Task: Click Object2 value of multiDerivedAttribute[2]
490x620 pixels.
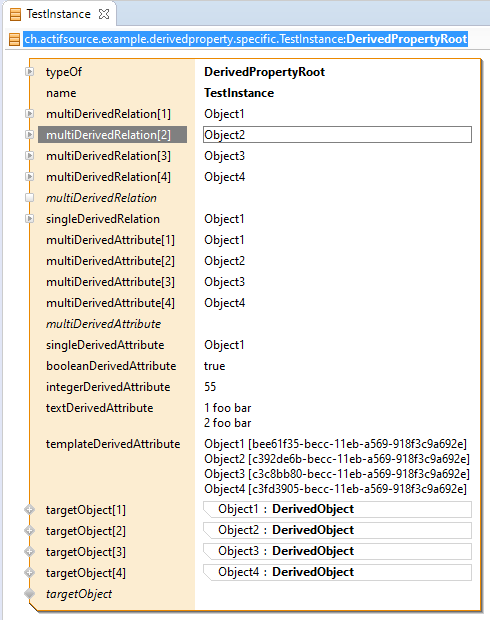Action: 225,261
